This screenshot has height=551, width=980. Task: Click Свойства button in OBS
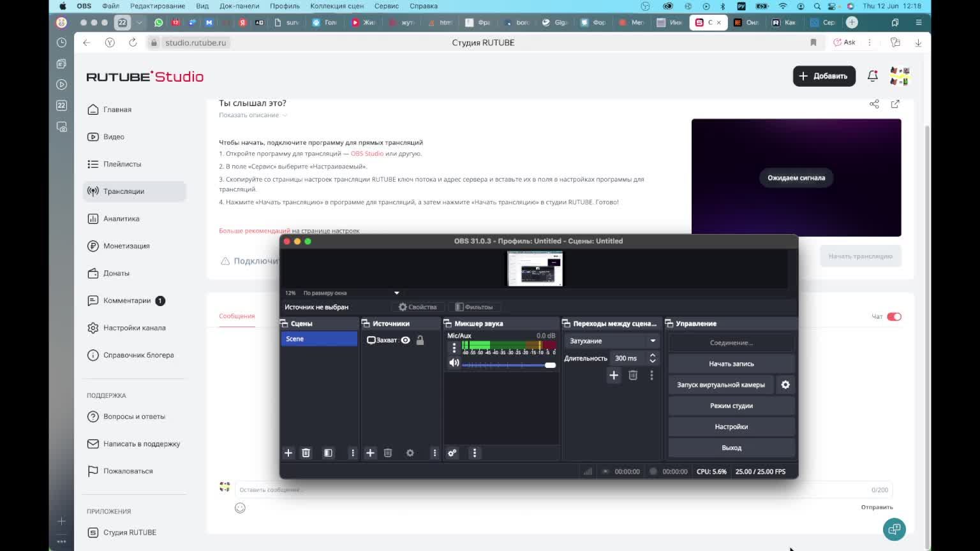(x=418, y=307)
